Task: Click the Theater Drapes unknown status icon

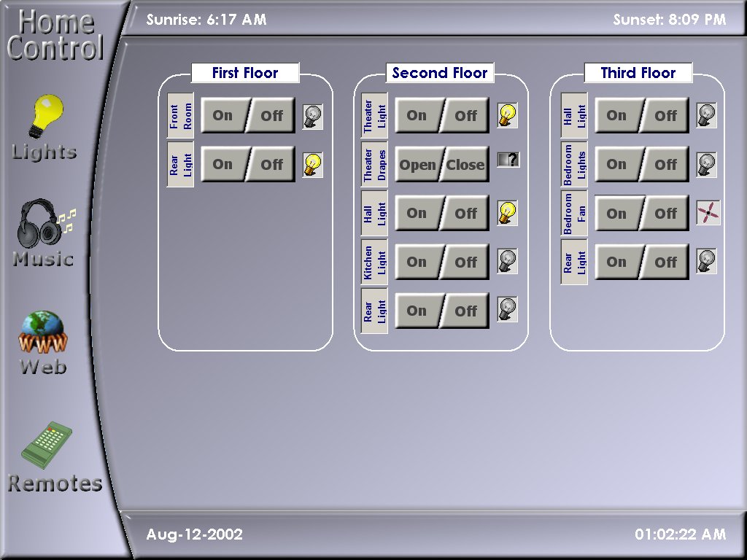Action: point(508,160)
